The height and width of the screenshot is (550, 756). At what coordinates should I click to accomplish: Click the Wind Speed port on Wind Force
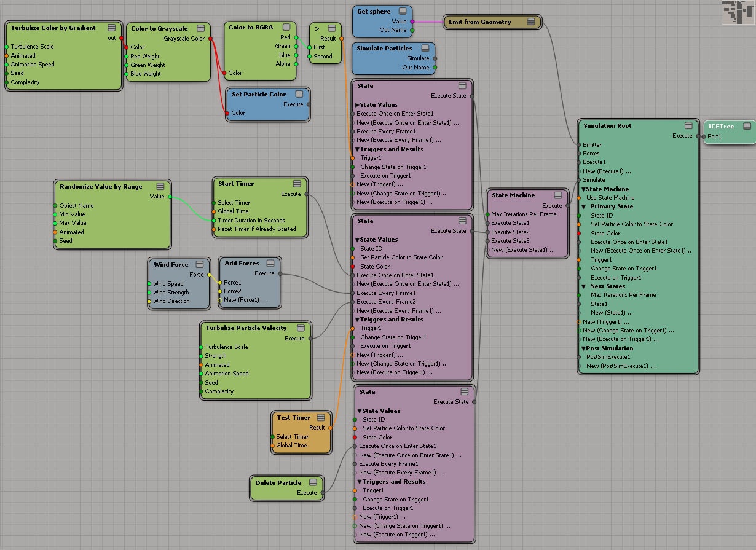(x=149, y=284)
